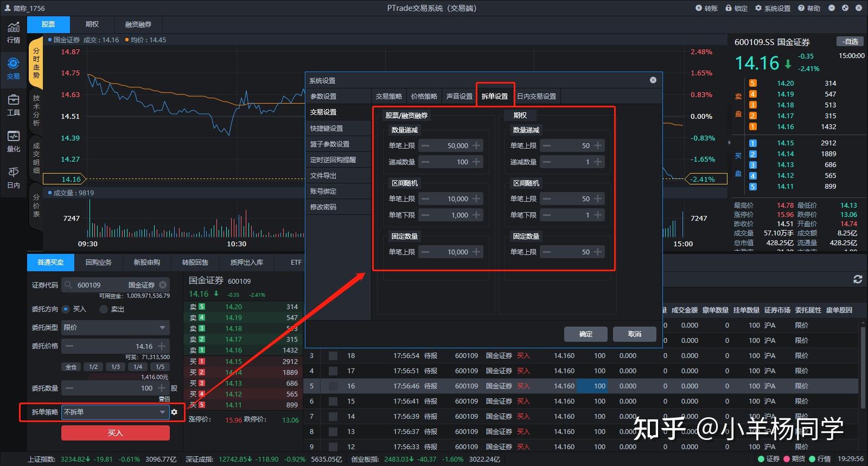Collapse the quote panel arrow expander
Screen dimensions: 868x466
point(730,142)
